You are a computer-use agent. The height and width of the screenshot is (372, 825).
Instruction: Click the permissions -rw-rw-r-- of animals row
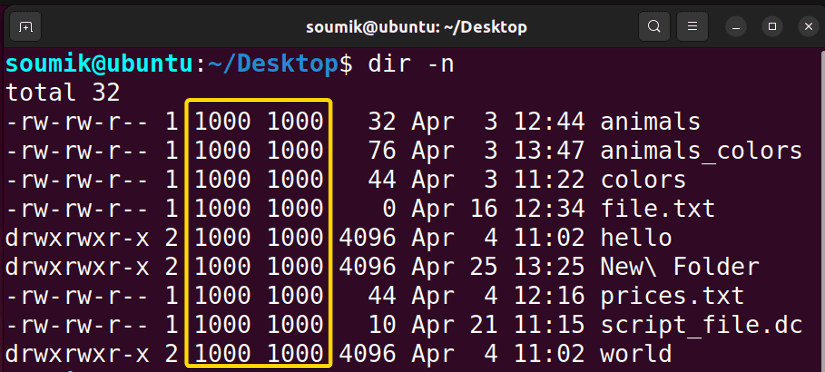coord(77,122)
